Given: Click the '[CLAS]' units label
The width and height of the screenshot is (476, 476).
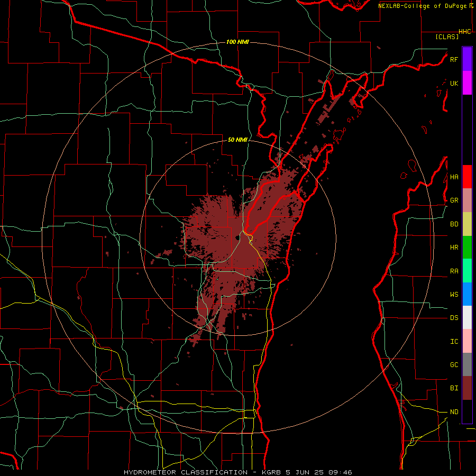Looking at the screenshot, I should point(447,37).
